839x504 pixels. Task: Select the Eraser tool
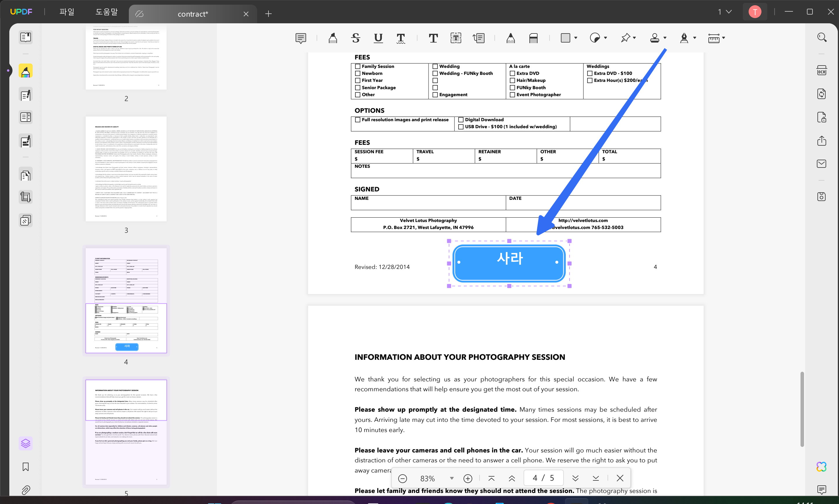(x=533, y=38)
